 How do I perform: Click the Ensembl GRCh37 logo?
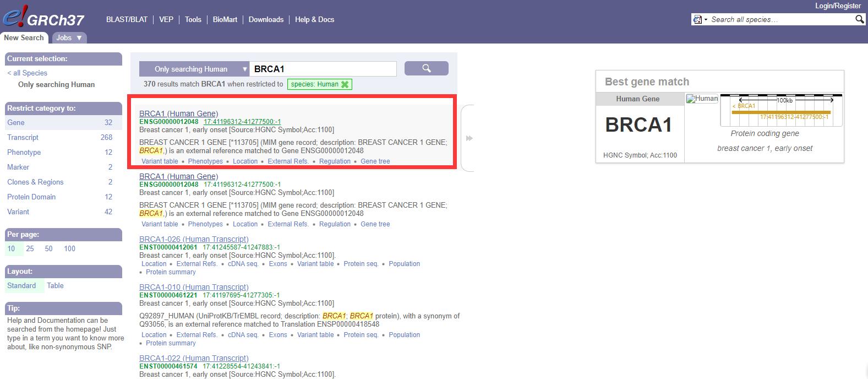point(43,18)
